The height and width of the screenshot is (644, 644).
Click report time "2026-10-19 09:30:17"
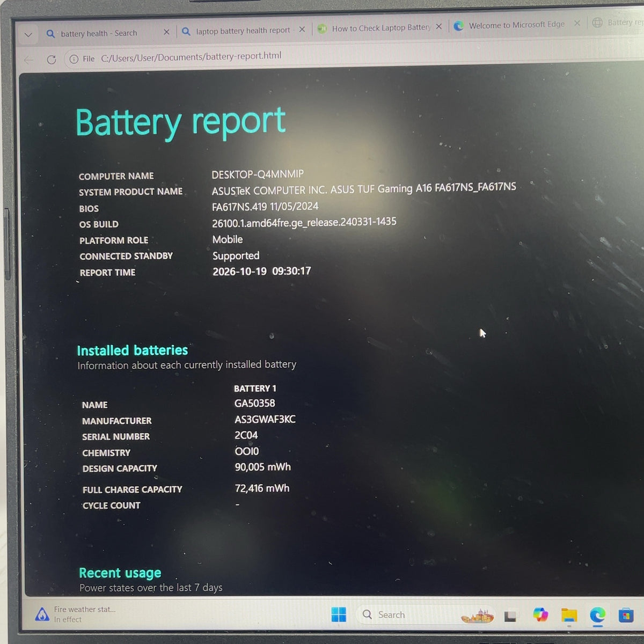pos(262,272)
